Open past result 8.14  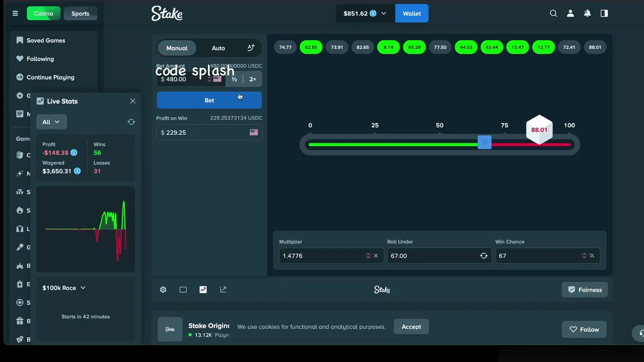(388, 47)
